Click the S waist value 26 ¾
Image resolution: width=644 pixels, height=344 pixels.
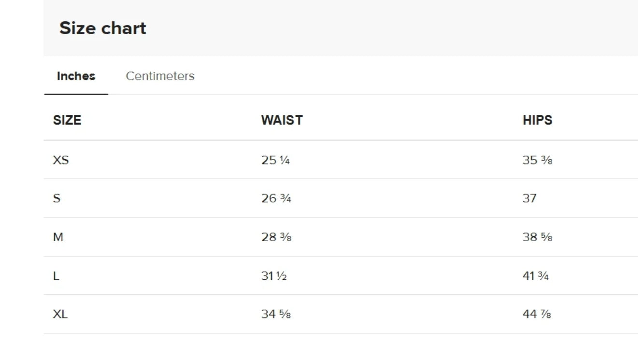point(276,198)
